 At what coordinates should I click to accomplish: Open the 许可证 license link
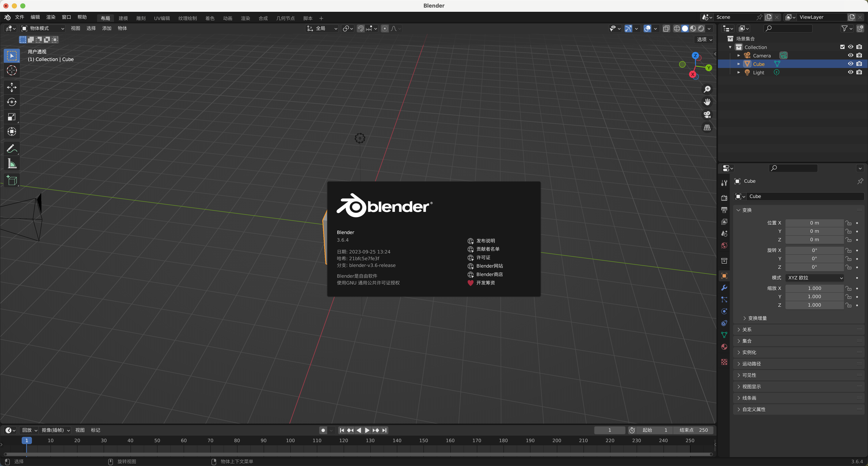483,257
